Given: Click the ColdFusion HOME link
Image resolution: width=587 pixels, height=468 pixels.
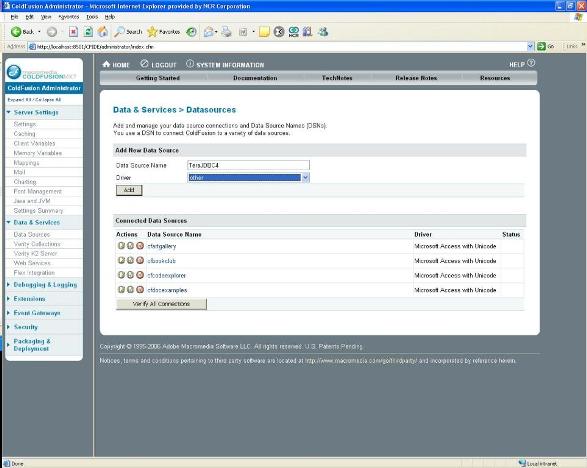Looking at the screenshot, I should click(116, 65).
